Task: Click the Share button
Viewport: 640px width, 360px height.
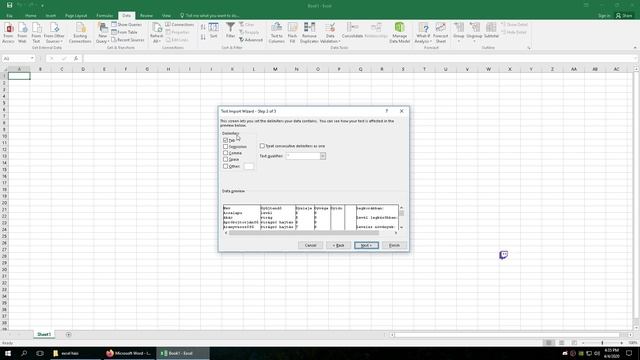Action: (x=624, y=16)
